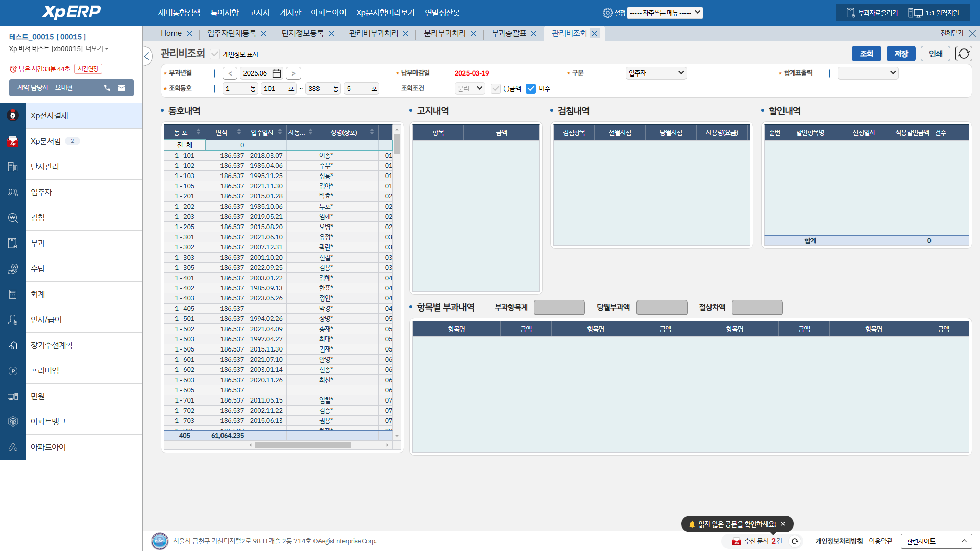Click the mail icon for the contract manager

[x=121, y=88]
